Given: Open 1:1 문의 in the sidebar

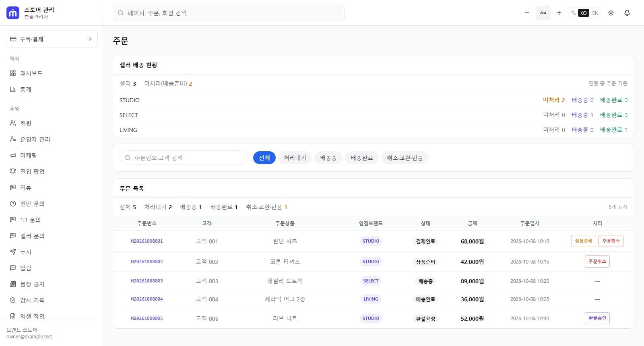Looking at the screenshot, I should tap(51, 220).
